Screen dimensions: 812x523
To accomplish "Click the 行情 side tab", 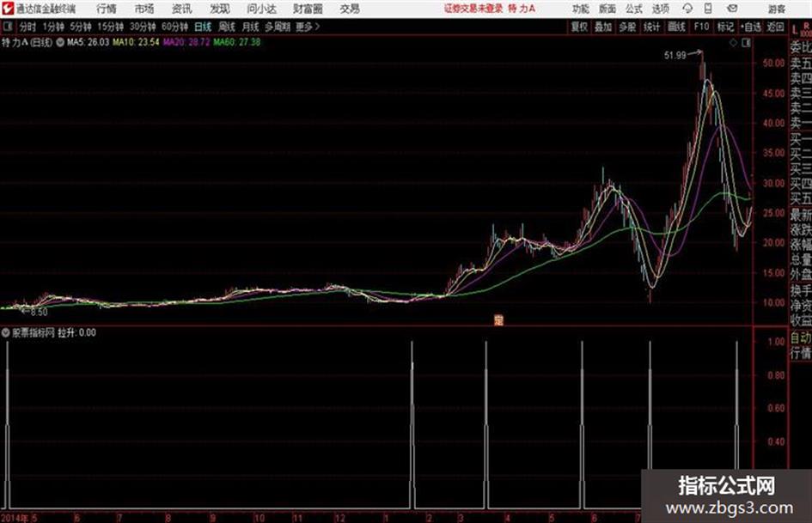I will pyautogui.click(x=801, y=353).
